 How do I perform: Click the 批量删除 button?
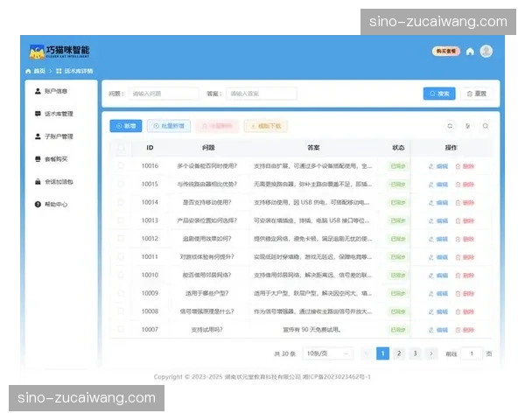pyautogui.click(x=217, y=126)
